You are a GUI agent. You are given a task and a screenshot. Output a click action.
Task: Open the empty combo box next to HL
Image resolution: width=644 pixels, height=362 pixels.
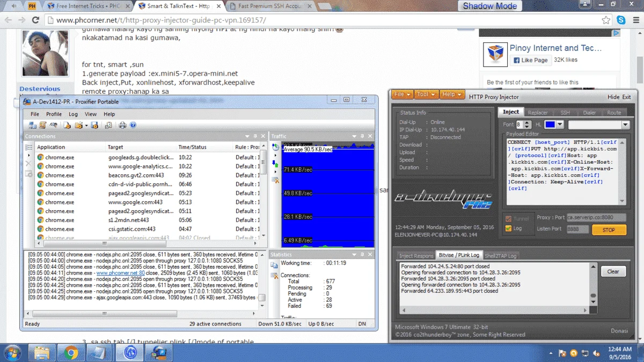(x=599, y=124)
